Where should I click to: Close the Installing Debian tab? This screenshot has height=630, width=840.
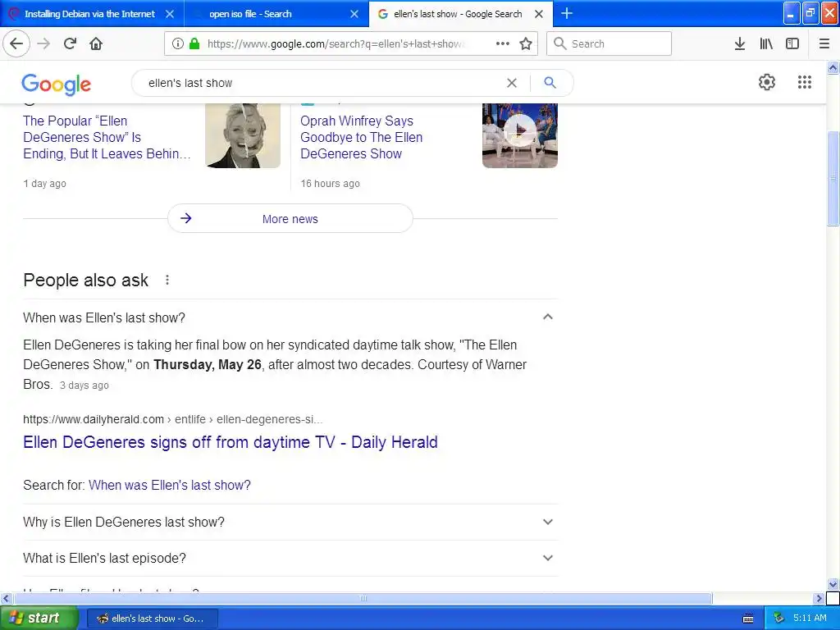pos(170,14)
